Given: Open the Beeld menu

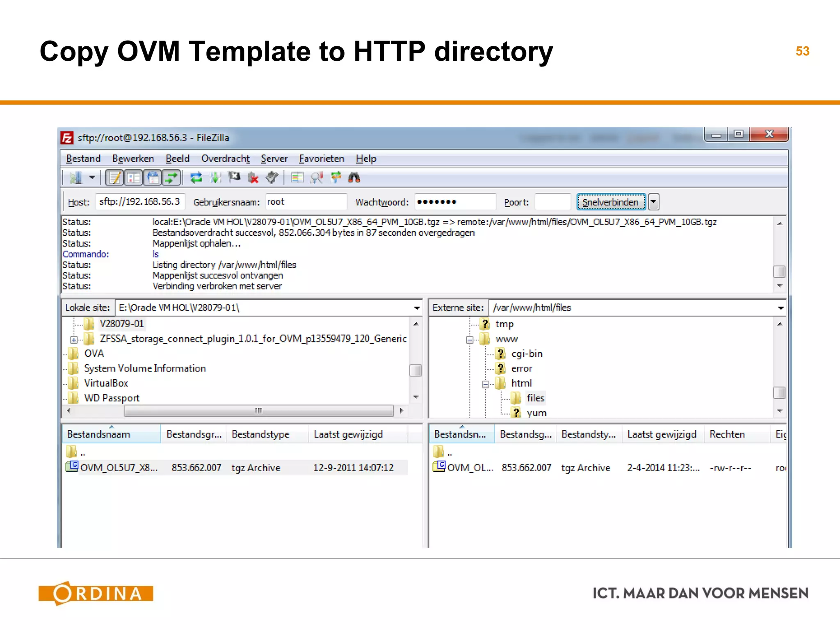Looking at the screenshot, I should 178,159.
